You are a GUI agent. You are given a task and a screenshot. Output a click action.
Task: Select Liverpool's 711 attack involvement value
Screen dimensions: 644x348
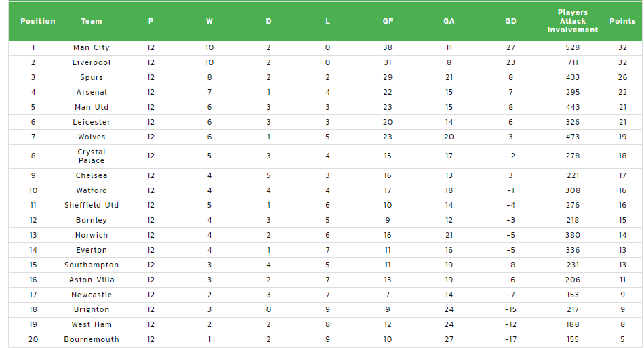click(x=573, y=62)
